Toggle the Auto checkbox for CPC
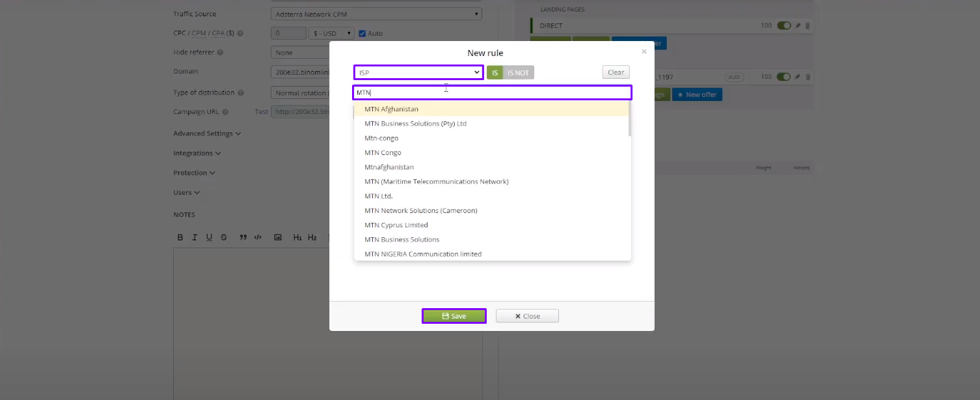The image size is (980, 400). tap(363, 33)
